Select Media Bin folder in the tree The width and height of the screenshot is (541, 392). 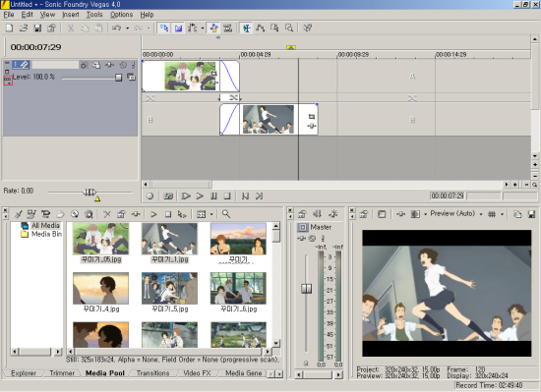[41, 234]
